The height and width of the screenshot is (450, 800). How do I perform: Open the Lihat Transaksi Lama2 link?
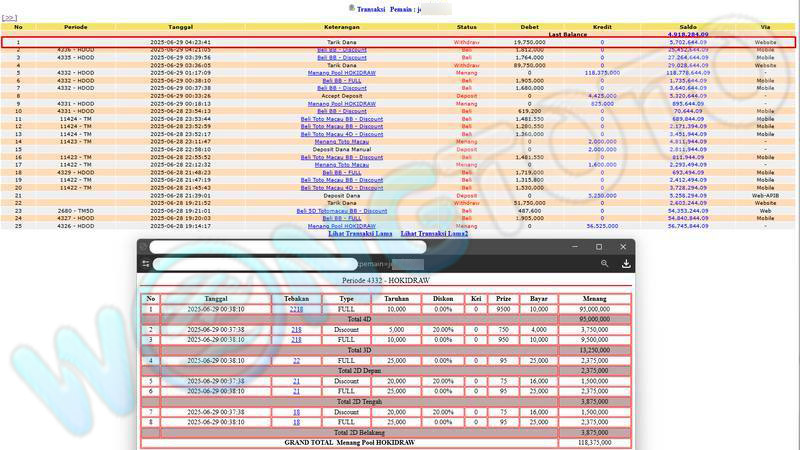point(434,234)
